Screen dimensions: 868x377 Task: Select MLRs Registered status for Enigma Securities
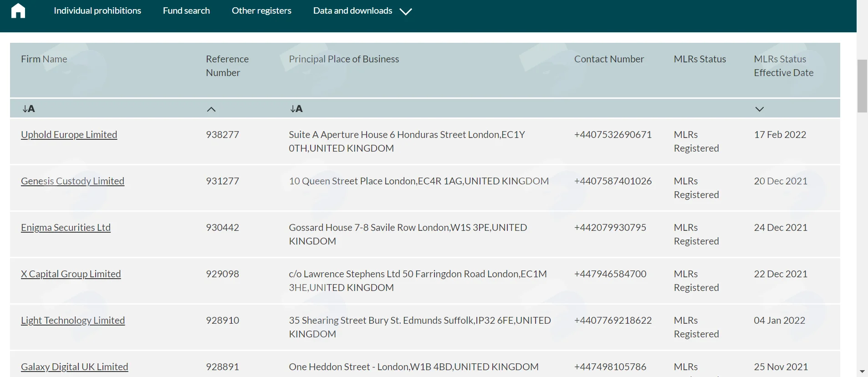click(x=696, y=234)
